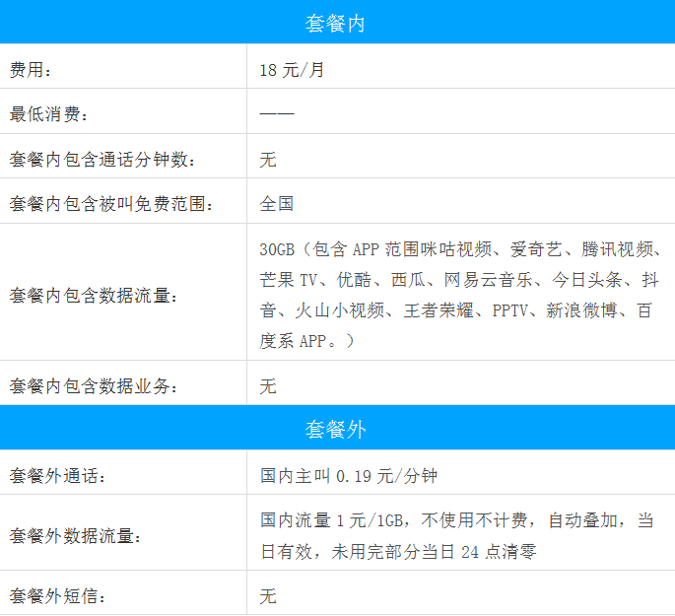
Task: Click the 套餐外数据流量 row label
Action: pyautogui.click(x=76, y=536)
